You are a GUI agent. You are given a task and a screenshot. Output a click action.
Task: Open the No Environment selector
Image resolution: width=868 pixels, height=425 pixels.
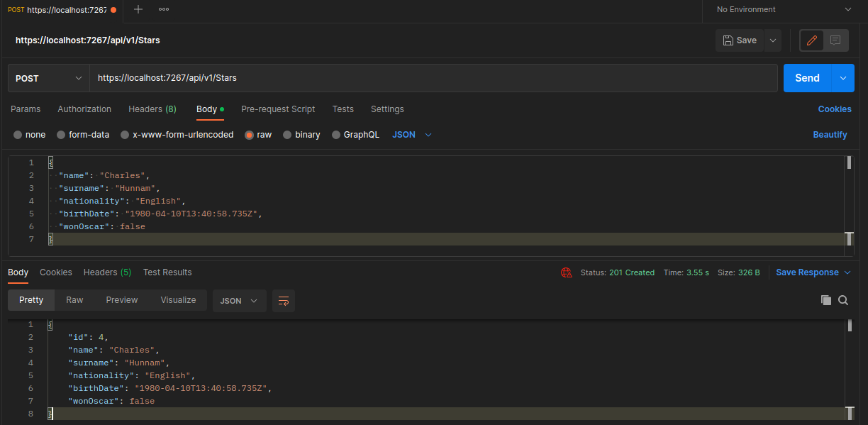coord(785,9)
